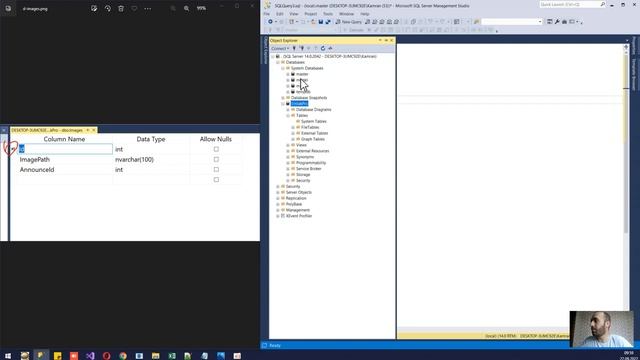Open the View menu in SSMS
This screenshot has width=640, height=360.
tap(294, 14)
